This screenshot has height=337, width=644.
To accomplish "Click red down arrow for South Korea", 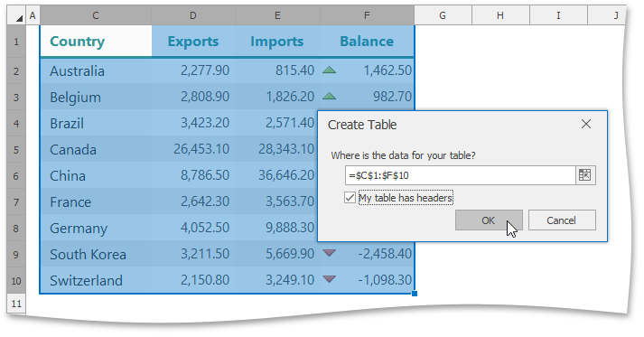I will (329, 253).
